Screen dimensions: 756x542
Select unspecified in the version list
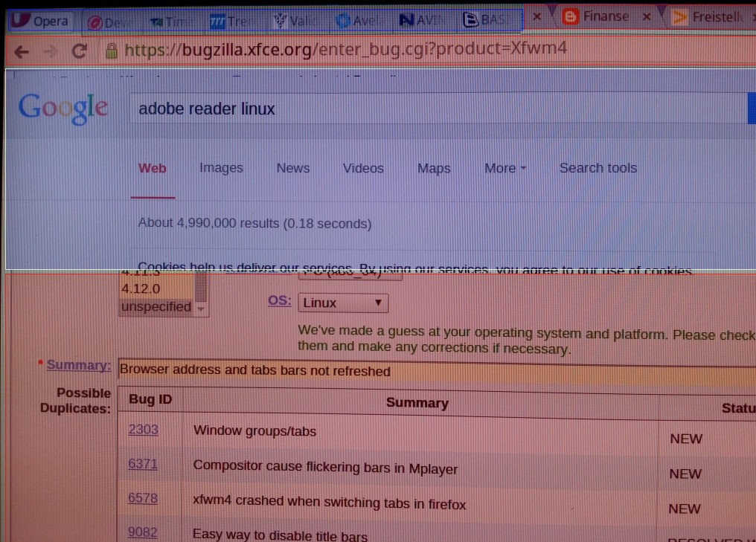tap(156, 306)
